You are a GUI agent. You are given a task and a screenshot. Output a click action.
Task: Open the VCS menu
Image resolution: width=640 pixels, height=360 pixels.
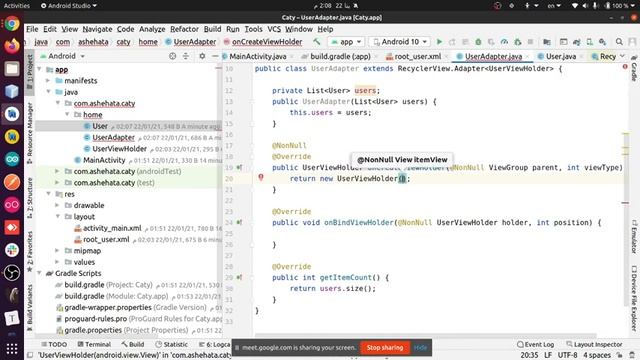[274, 29]
